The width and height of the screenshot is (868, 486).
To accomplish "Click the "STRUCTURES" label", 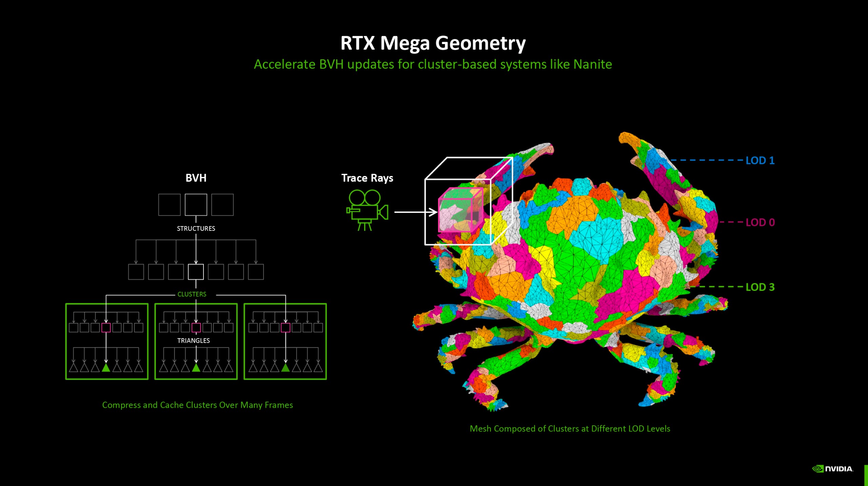I will coord(196,228).
